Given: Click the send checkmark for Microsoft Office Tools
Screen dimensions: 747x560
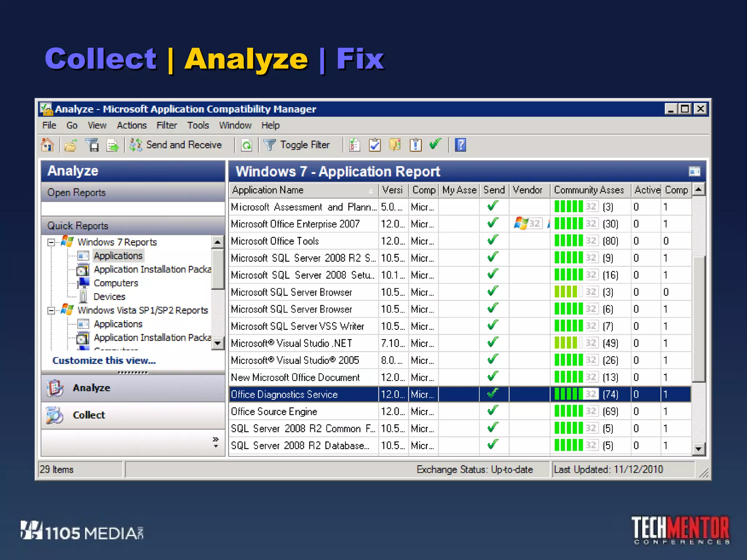Looking at the screenshot, I should (493, 240).
